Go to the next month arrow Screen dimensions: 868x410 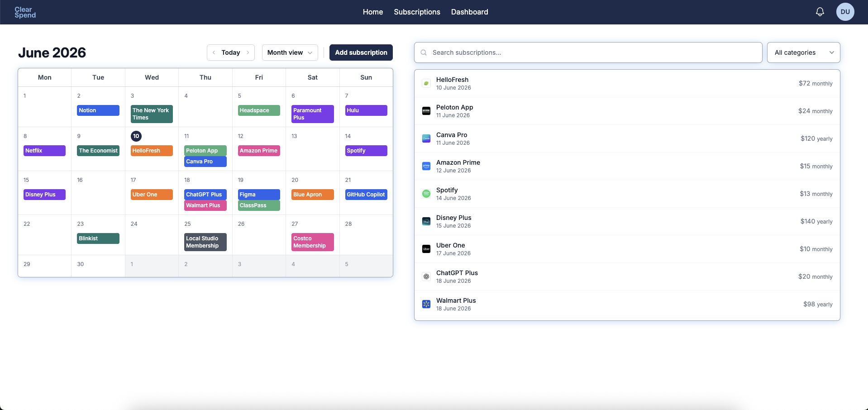(x=248, y=52)
